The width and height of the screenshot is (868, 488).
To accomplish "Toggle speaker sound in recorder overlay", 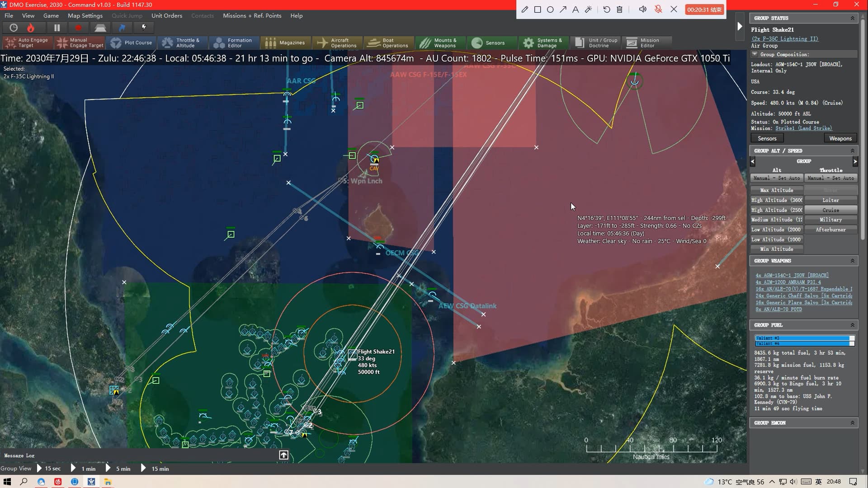I will pos(642,9).
